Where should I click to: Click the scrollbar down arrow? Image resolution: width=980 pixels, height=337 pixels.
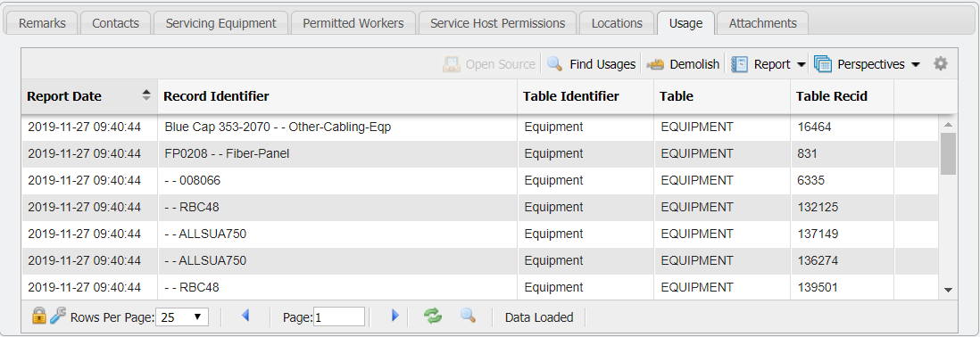pos(948,291)
